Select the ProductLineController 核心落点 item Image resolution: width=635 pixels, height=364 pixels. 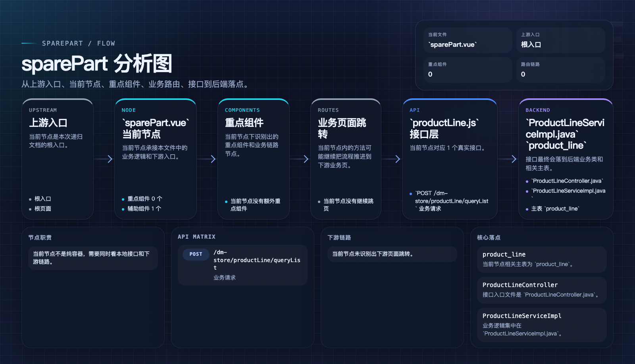pos(542,290)
